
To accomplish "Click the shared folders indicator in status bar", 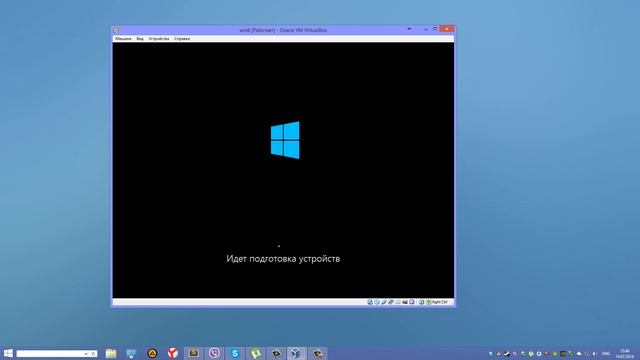I will (398, 302).
